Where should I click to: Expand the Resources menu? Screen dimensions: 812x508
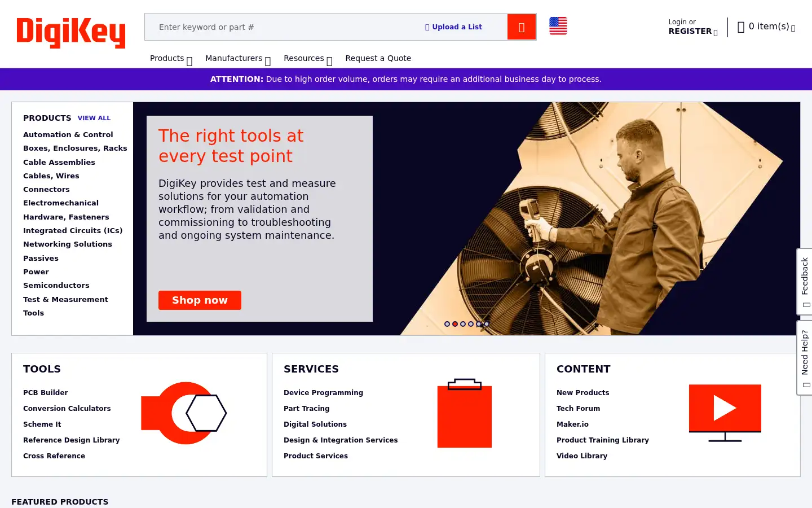pos(308,59)
